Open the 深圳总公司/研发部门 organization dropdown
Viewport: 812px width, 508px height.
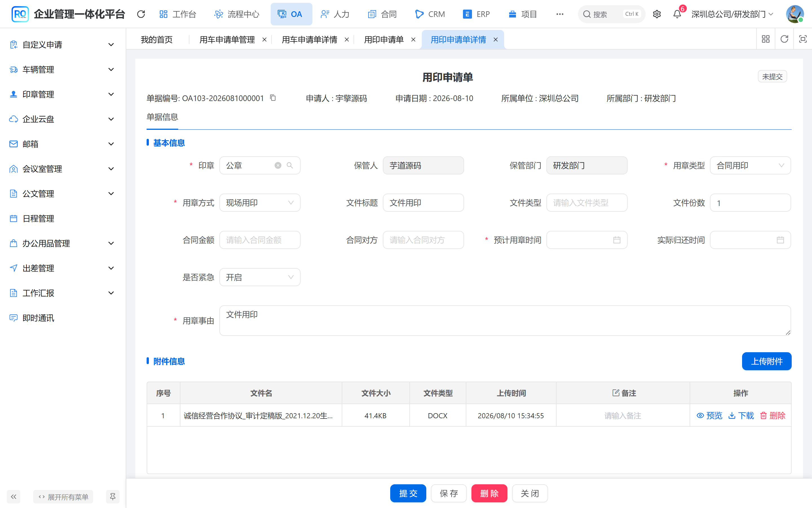732,14
